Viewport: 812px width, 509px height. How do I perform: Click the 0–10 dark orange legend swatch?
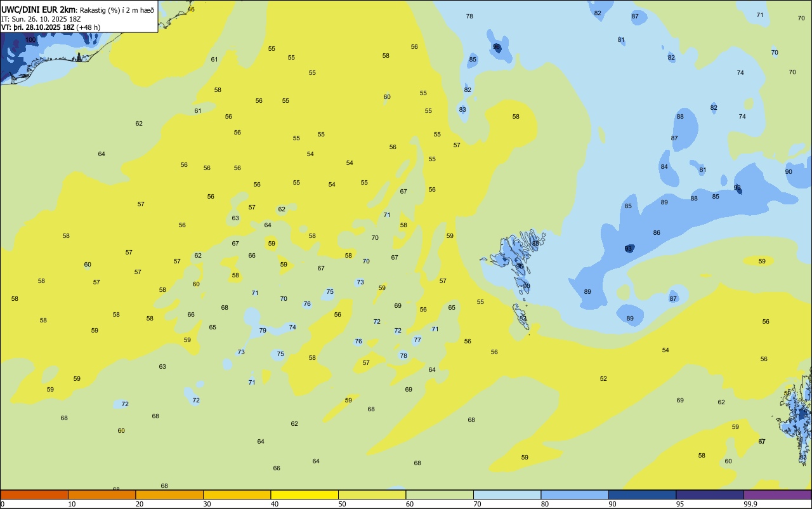click(34, 494)
